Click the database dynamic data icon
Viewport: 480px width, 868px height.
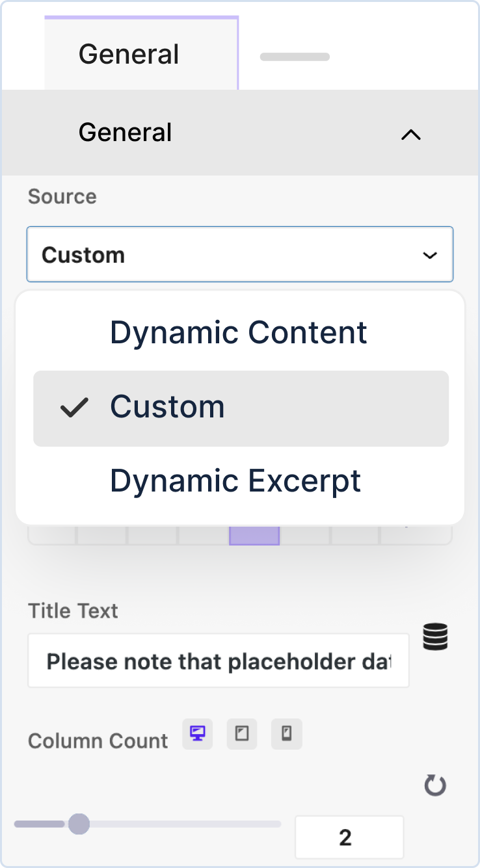point(435,637)
